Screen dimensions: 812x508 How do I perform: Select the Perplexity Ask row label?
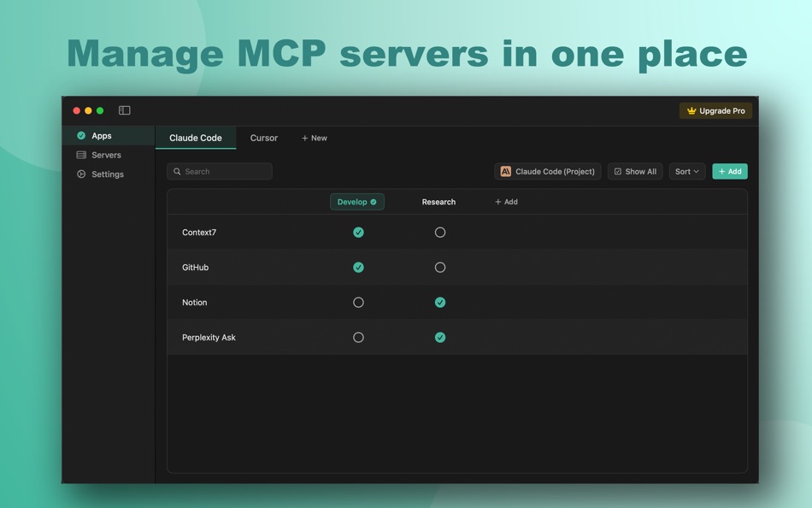pyautogui.click(x=209, y=338)
